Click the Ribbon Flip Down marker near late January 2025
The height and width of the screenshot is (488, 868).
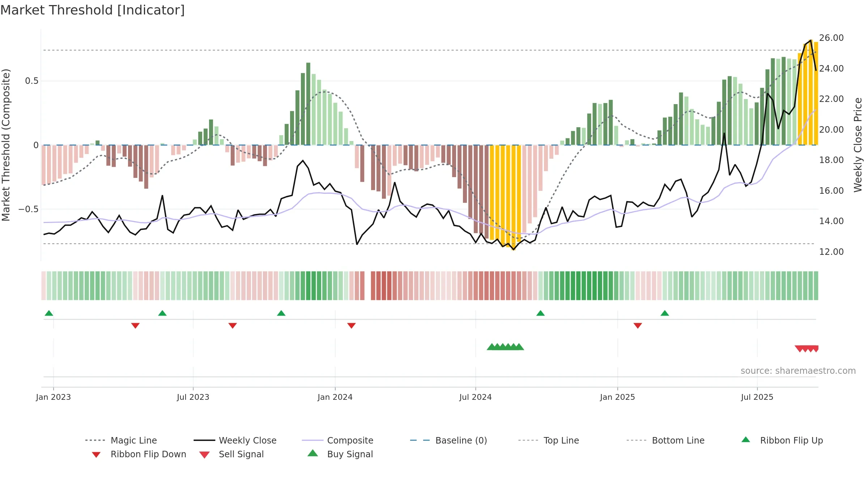point(638,326)
